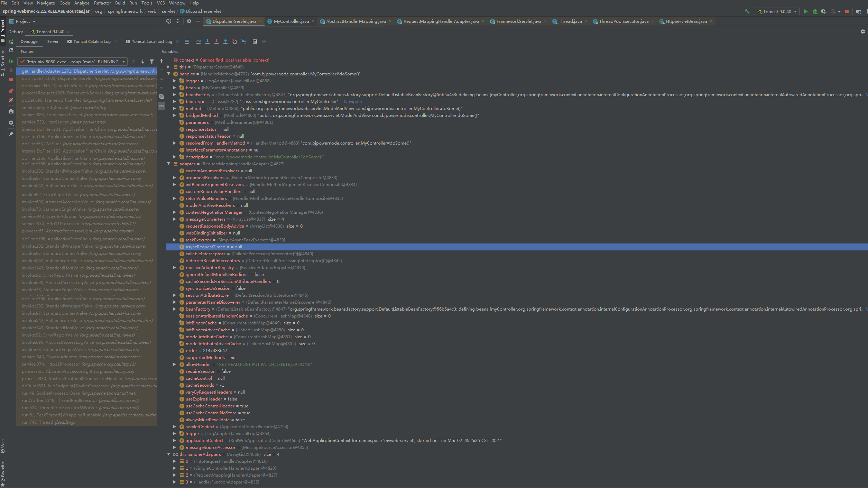Image resolution: width=868 pixels, height=488 pixels.
Task: Open the Web side tool window button
Action: (x=3, y=446)
